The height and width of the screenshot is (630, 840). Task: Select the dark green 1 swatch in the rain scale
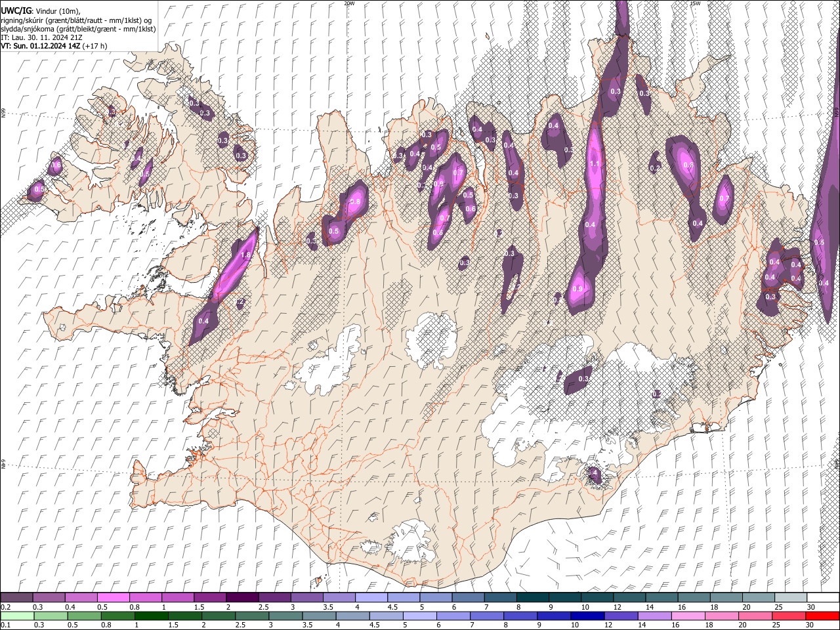[152, 616]
